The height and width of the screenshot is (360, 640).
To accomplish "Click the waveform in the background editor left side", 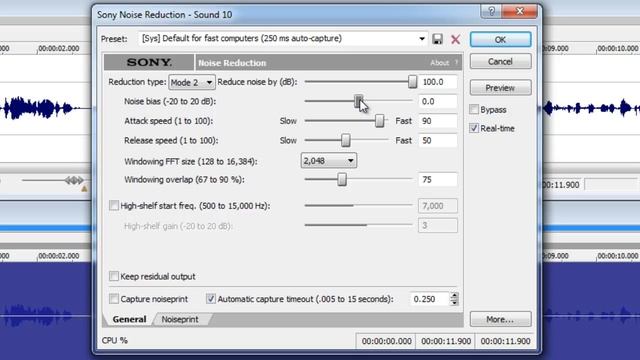I will pyautogui.click(x=39, y=108).
